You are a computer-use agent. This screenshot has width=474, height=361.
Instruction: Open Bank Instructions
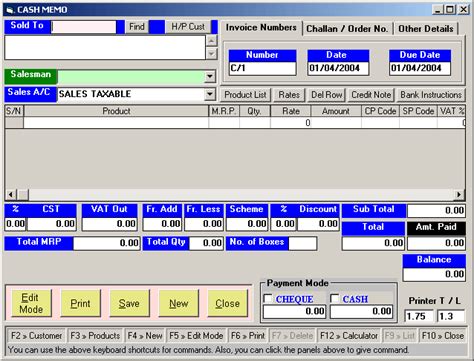point(431,95)
